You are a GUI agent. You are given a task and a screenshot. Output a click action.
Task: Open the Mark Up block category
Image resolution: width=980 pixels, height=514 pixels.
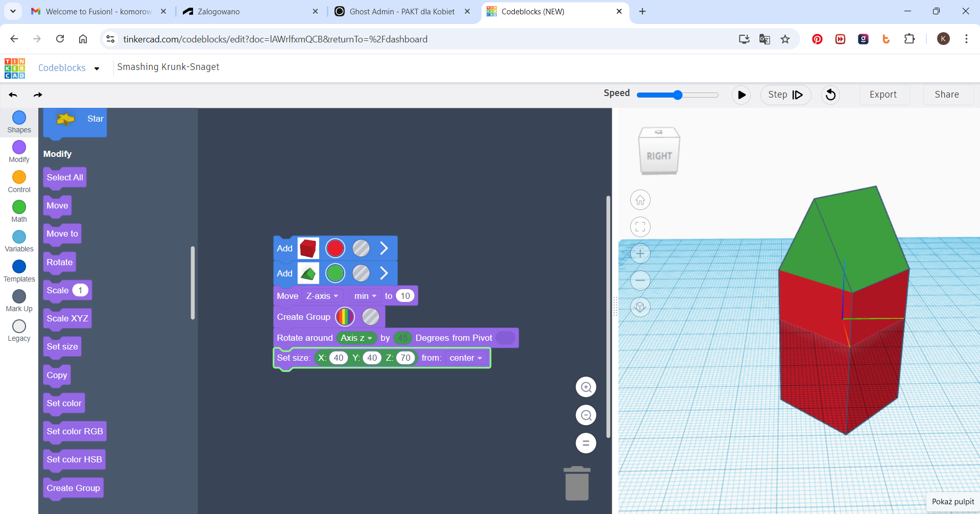19,301
